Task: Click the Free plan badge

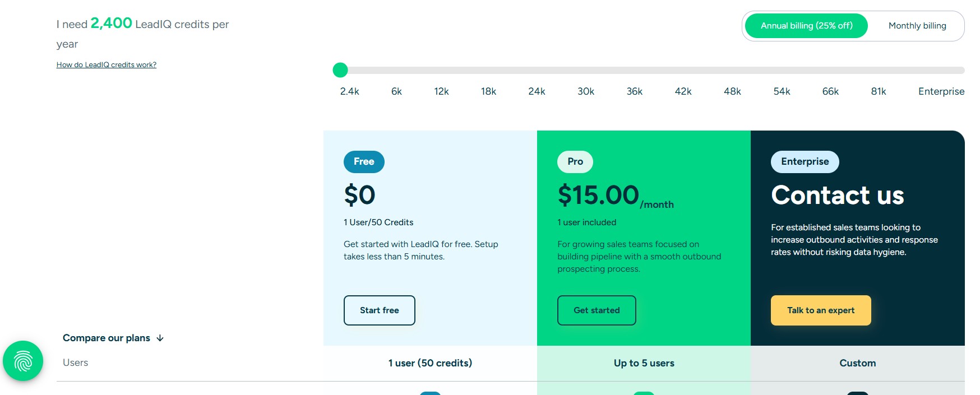Action: [363, 161]
